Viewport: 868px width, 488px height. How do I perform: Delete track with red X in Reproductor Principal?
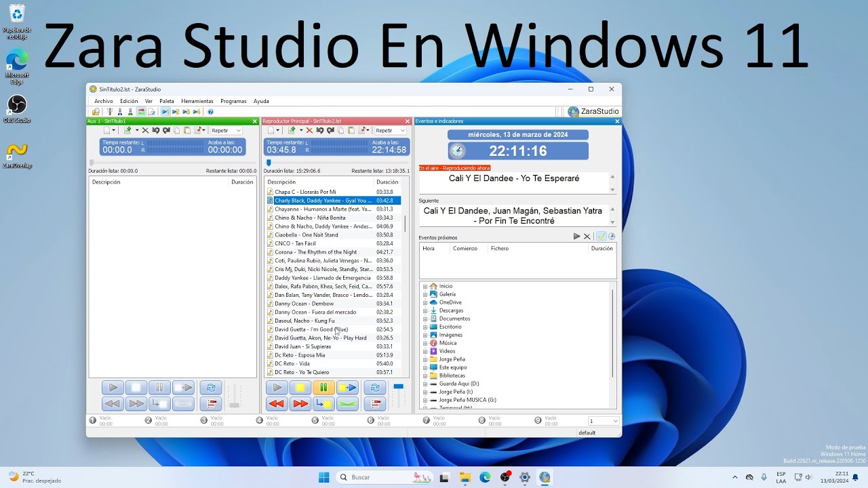[x=309, y=130]
